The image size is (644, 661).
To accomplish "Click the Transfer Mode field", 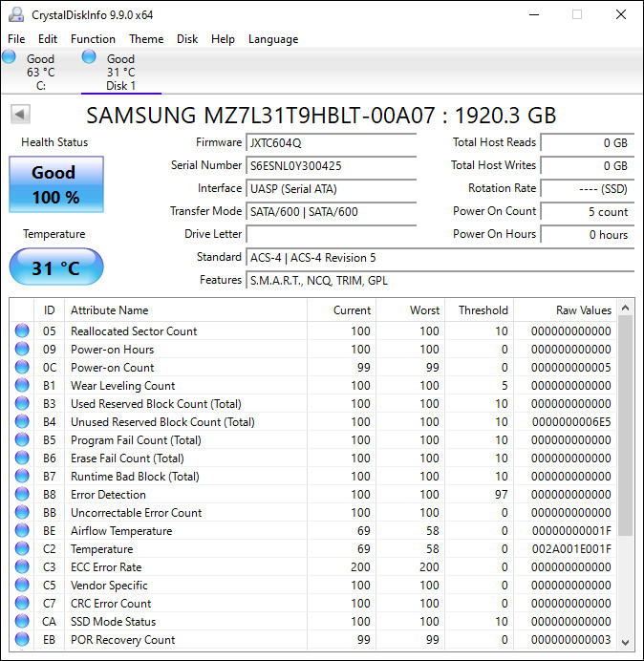I will pos(331,211).
